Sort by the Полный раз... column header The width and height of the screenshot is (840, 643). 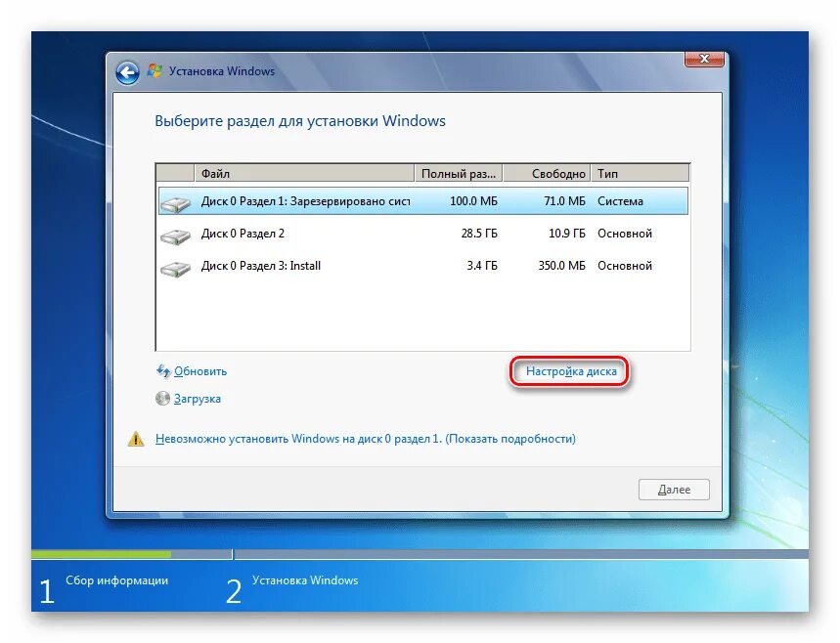[x=459, y=174]
